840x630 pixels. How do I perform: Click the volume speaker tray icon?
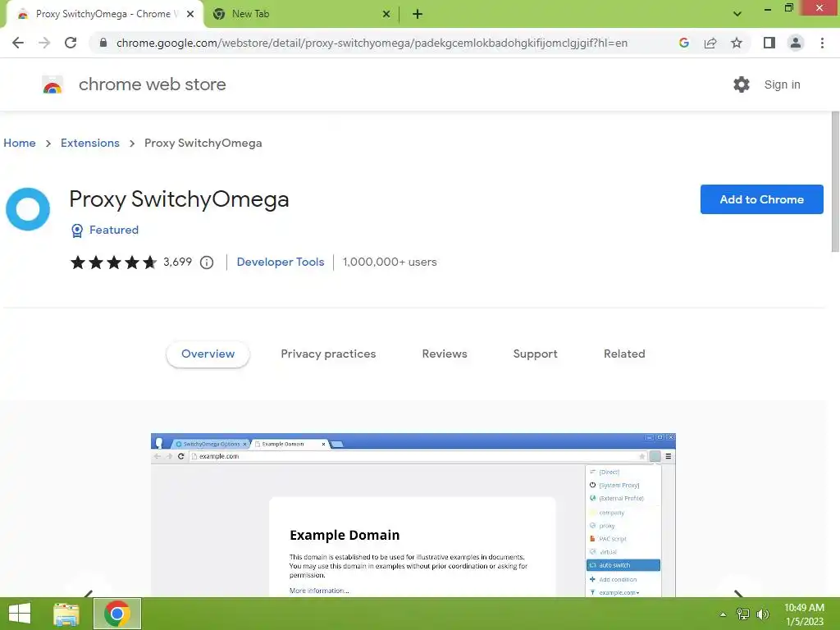click(763, 614)
